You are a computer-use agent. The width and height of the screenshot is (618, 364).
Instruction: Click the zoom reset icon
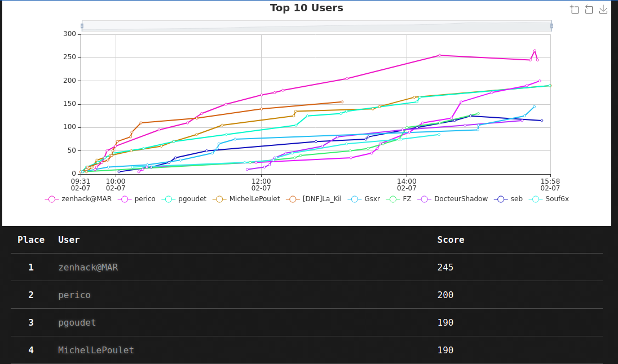589,9
